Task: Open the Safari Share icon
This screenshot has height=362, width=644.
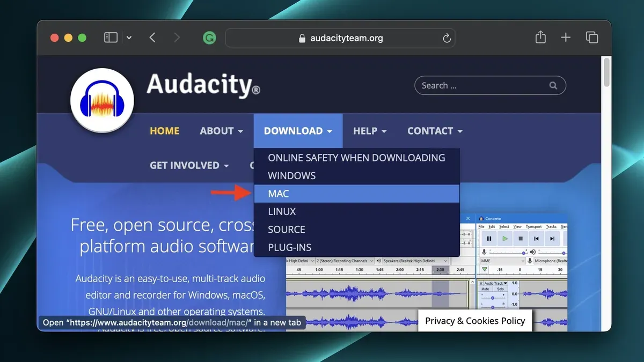Action: tap(540, 37)
